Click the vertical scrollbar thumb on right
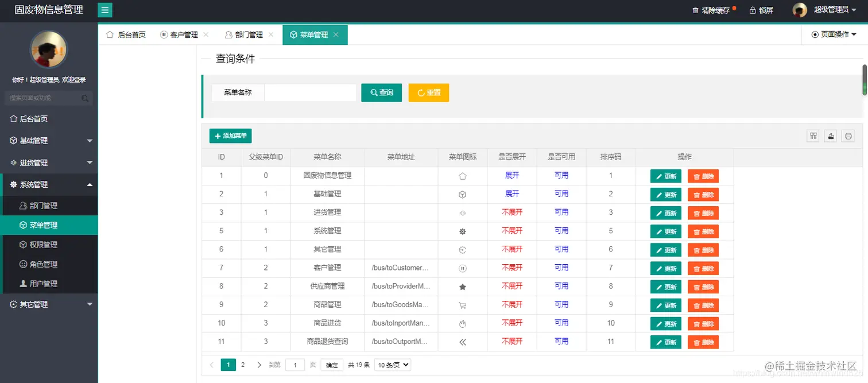868x383 pixels. [865, 80]
